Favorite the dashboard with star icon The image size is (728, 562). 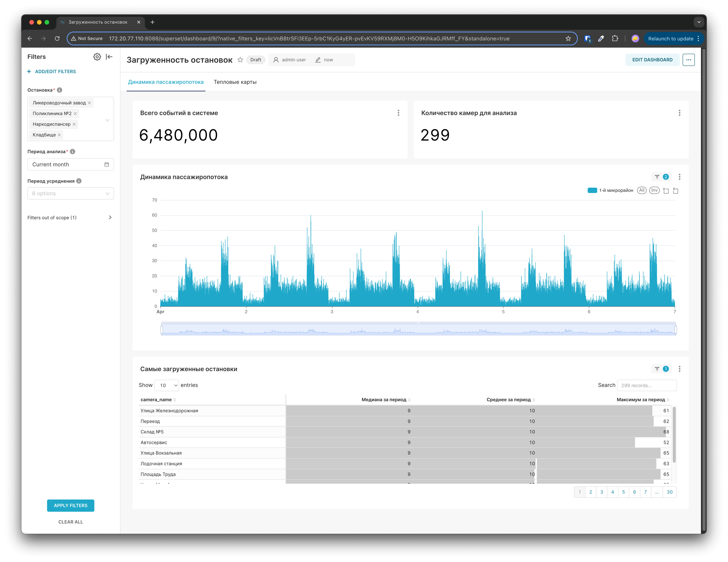[x=240, y=60]
